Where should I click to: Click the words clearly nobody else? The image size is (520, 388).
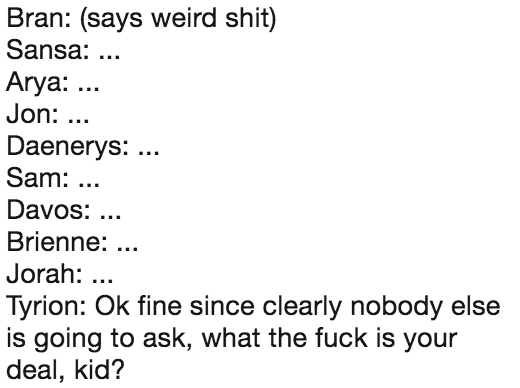click(x=381, y=307)
